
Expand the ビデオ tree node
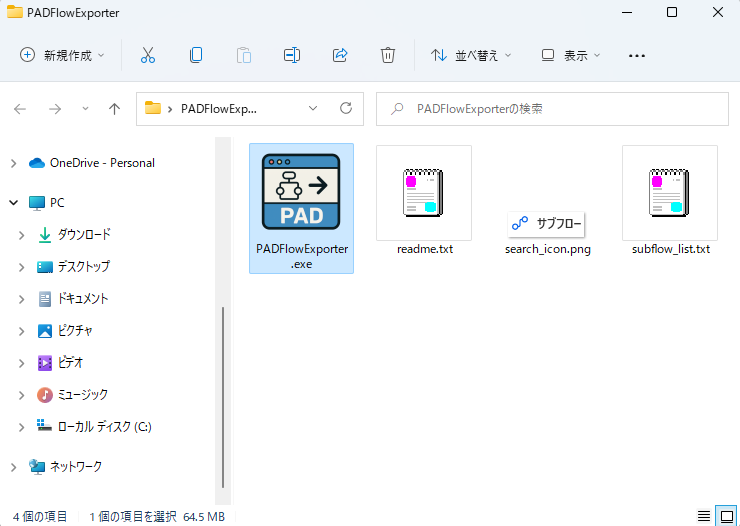pos(22,363)
